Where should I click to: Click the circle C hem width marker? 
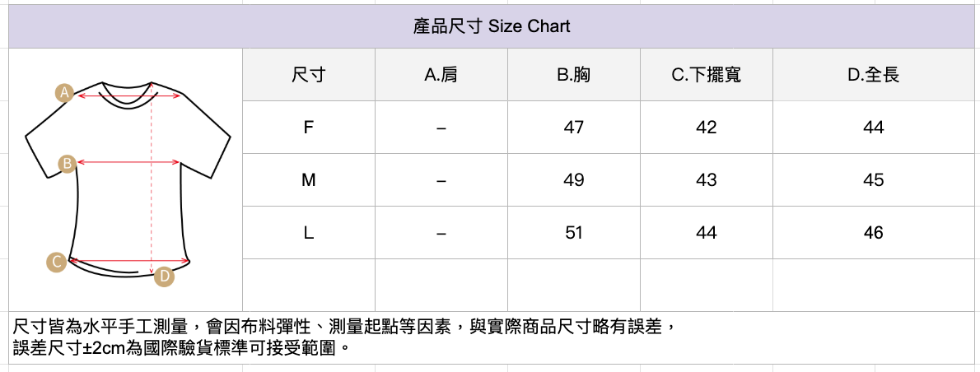coord(56,262)
